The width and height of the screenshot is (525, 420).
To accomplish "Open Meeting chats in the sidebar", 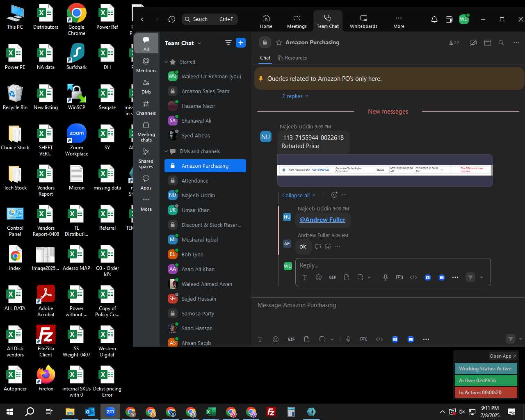I will (x=146, y=131).
